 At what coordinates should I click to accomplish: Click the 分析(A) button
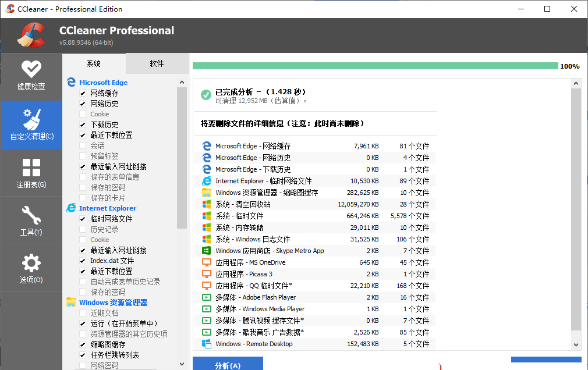click(226, 365)
